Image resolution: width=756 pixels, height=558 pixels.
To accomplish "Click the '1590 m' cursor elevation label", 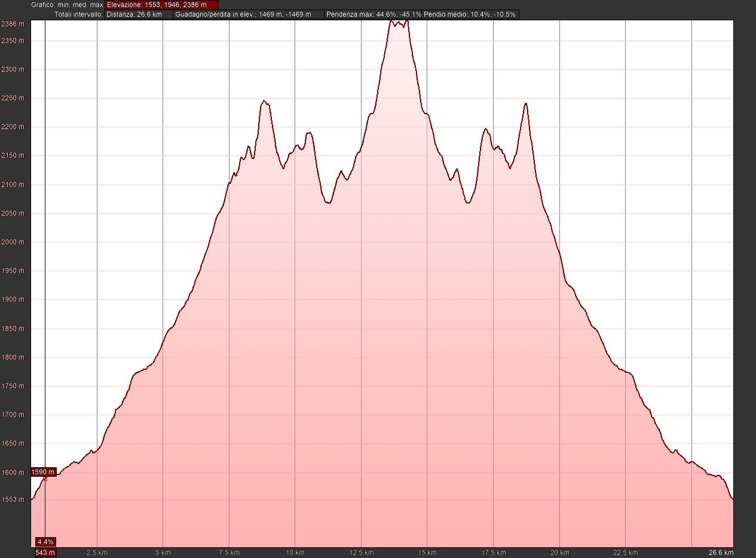I will 43,472.
